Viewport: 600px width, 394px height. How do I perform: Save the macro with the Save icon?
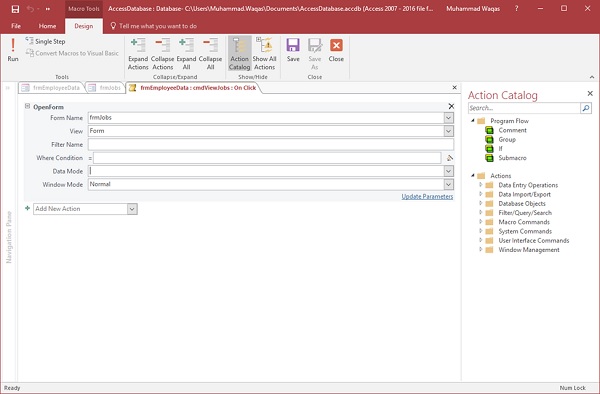click(x=293, y=50)
